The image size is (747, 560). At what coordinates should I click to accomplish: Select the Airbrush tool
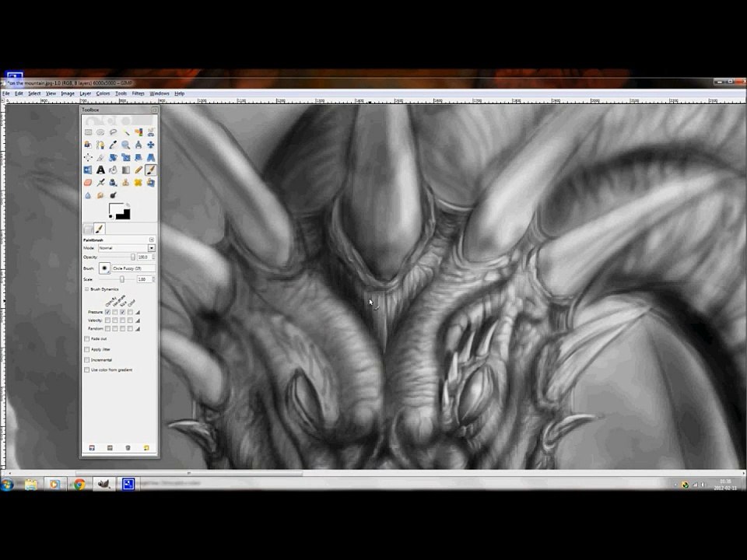click(100, 182)
